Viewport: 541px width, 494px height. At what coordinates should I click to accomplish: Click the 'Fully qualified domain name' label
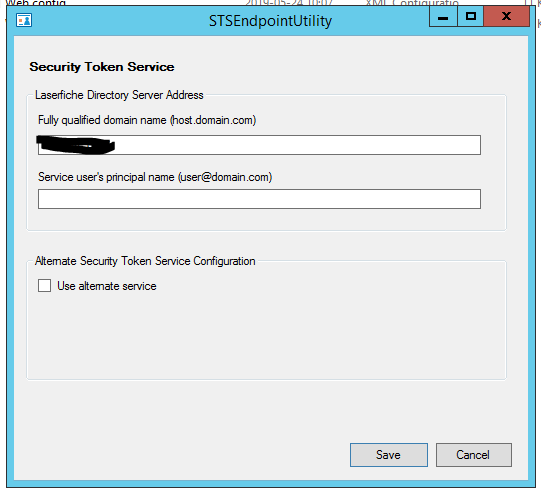[x=147, y=120]
